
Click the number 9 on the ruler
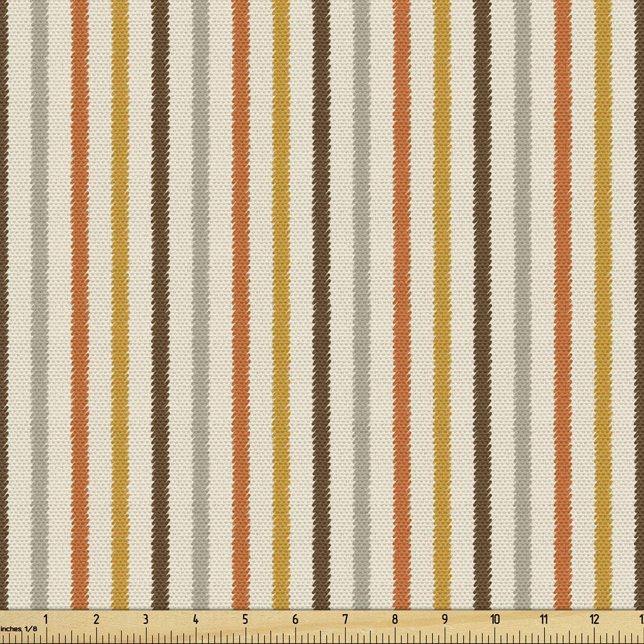click(444, 619)
